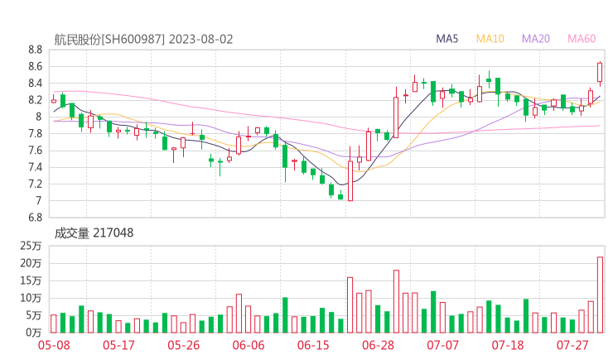Click the chart title 航民股份[SH600987] 2023-08-02

click(x=143, y=40)
